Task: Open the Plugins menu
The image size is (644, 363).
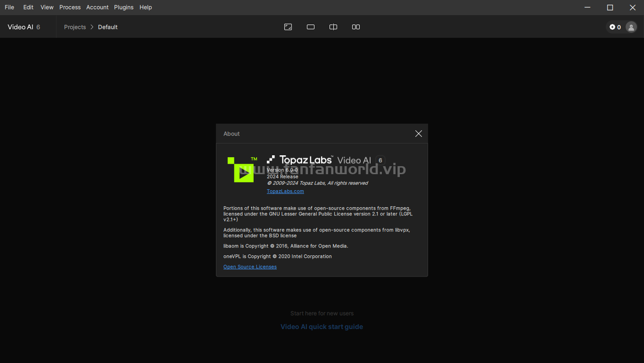Action: click(124, 7)
